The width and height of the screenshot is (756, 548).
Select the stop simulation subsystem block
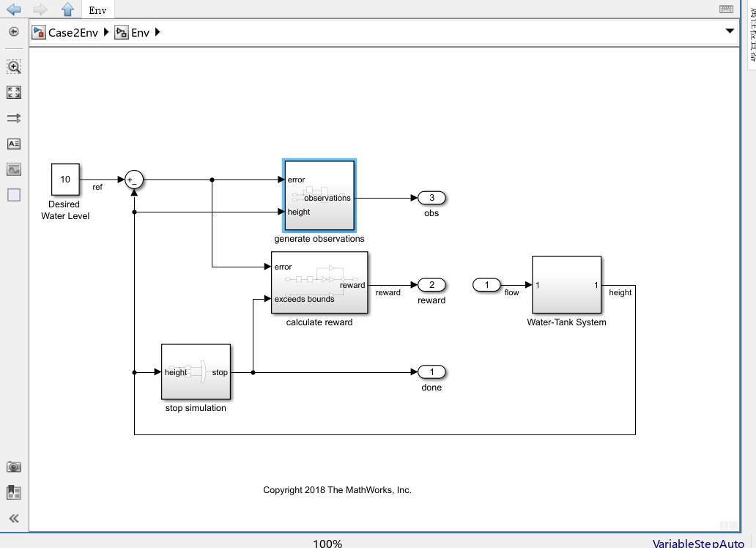(196, 372)
